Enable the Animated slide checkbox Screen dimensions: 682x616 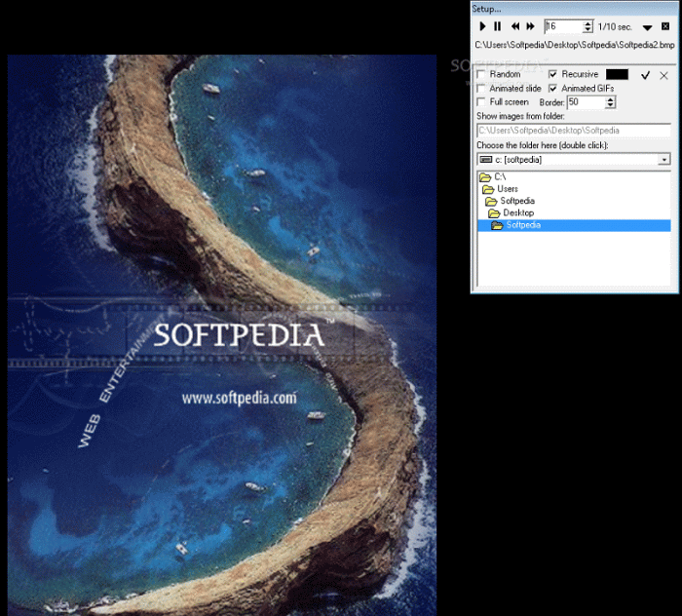[x=481, y=89]
